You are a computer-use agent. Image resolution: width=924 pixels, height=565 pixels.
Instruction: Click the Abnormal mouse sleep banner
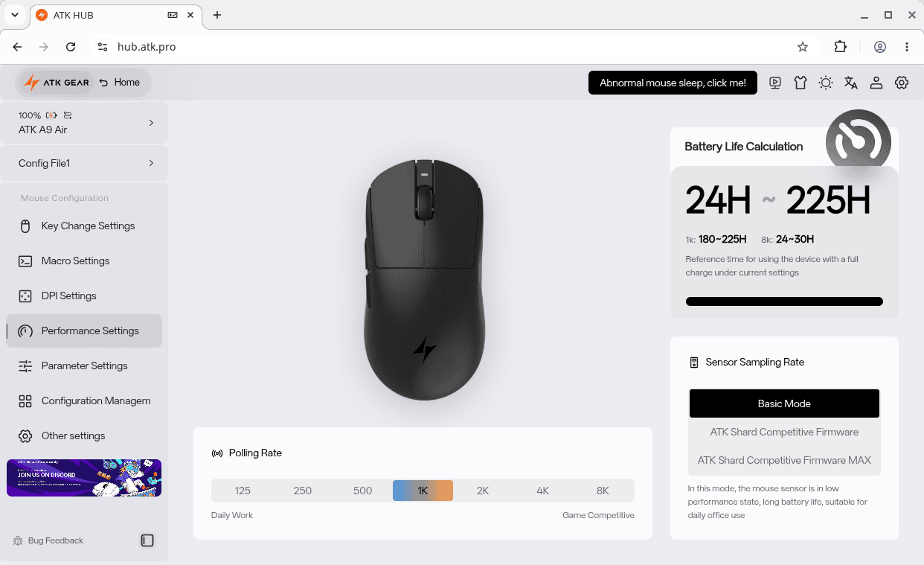[x=673, y=83]
